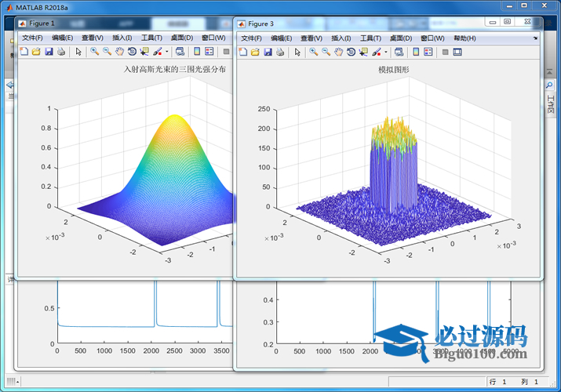
Task: Insert a legend in Figure 1
Action: pos(209,52)
